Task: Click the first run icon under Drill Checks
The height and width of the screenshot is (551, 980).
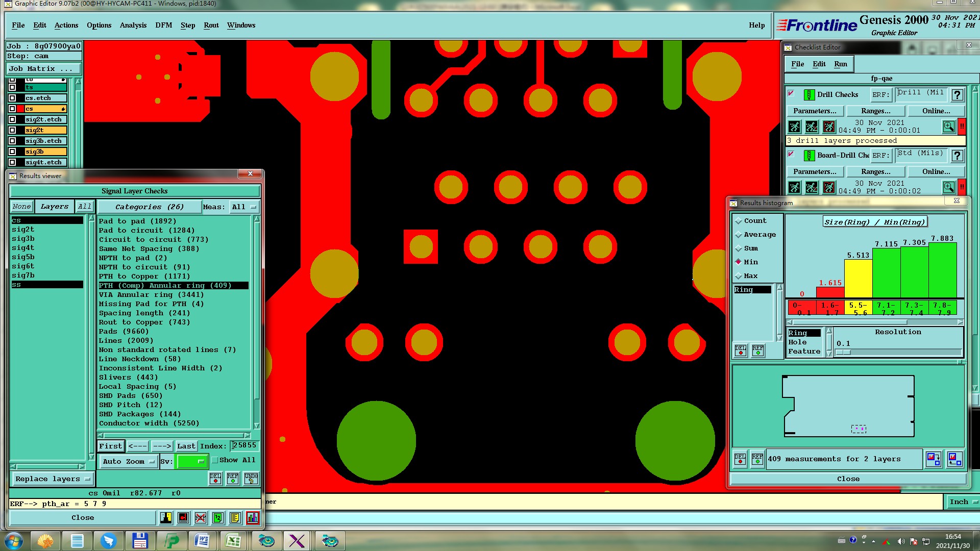Action: click(794, 127)
